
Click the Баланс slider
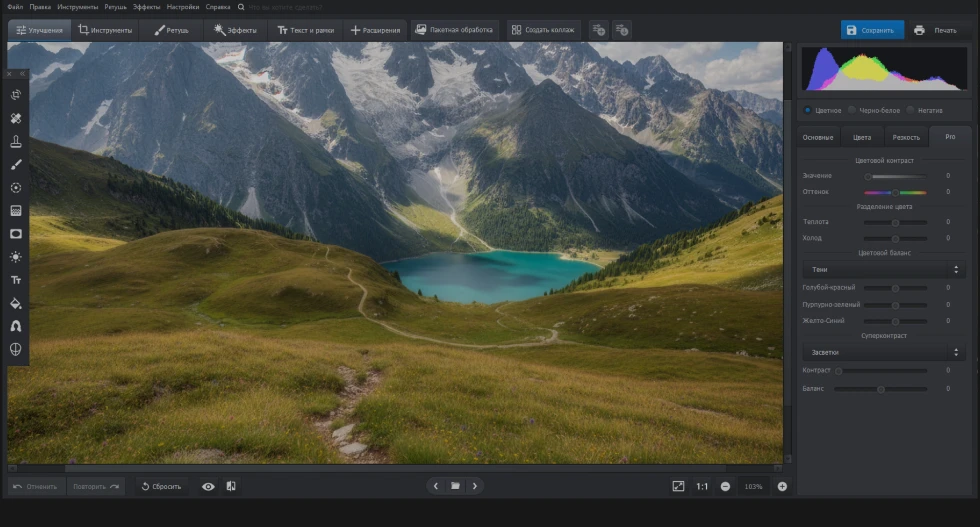pyautogui.click(x=881, y=389)
